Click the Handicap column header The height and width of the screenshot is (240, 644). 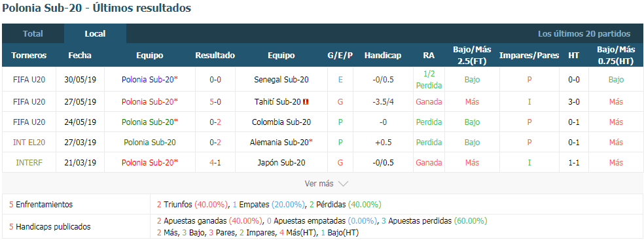(383, 56)
